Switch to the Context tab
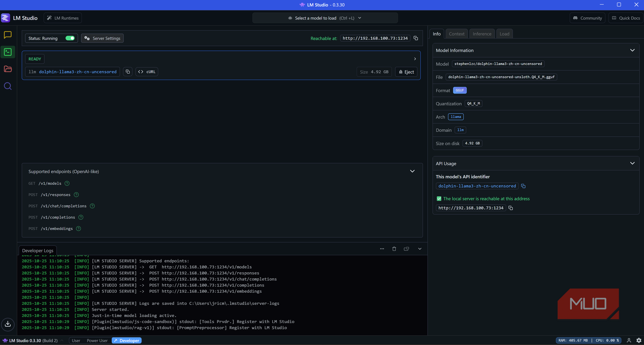Screen dimensions: 644x345 [x=457, y=34]
